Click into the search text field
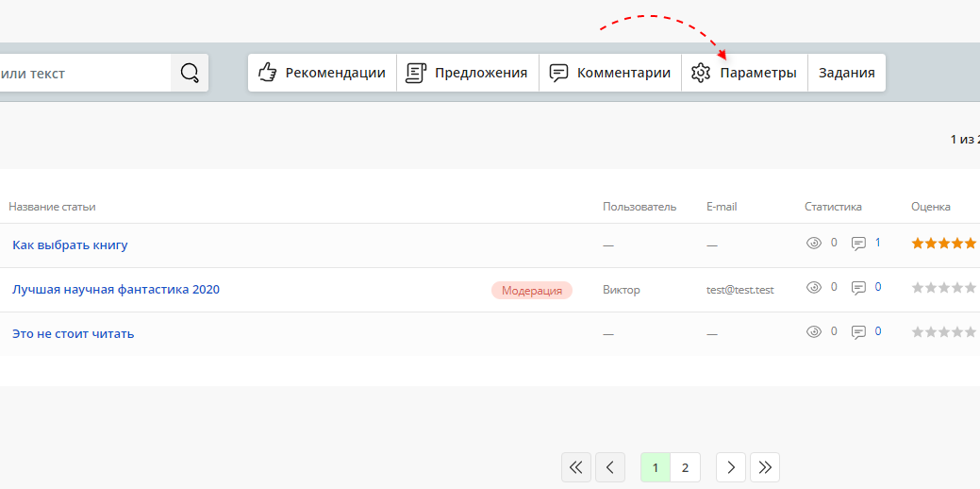Viewport: 980px width, 489px height. [x=85, y=73]
